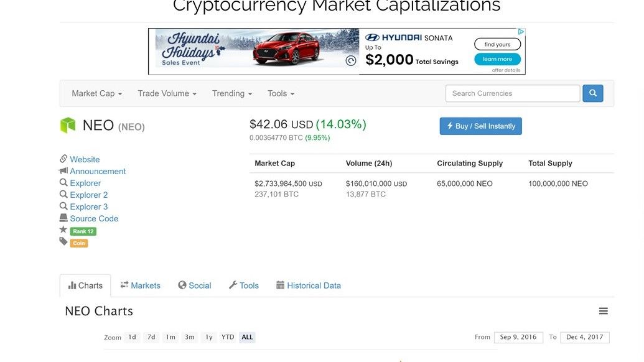The image size is (644, 362).
Task: Switch to the Markets tab
Action: click(140, 285)
